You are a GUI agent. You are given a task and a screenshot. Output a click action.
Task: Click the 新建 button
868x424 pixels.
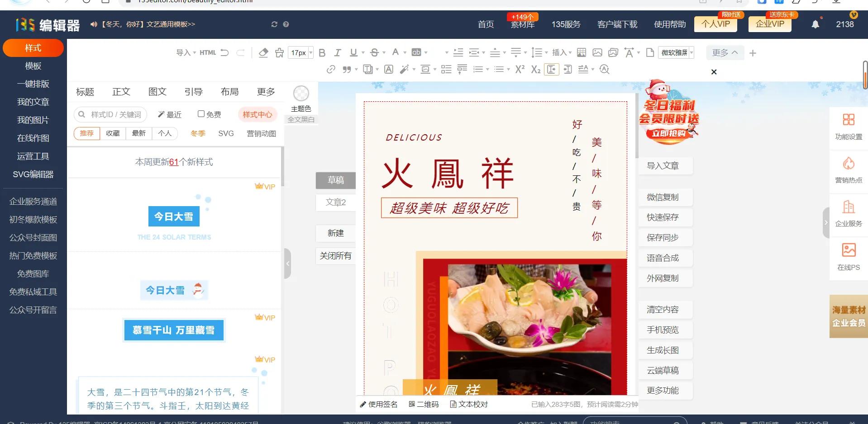[335, 233]
